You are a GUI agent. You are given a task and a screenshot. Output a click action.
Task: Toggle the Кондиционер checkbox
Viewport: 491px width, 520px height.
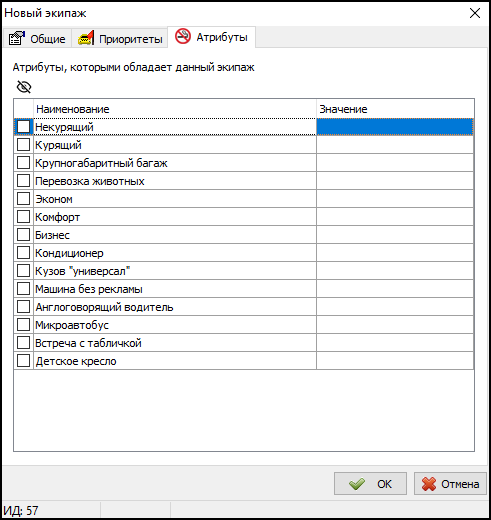coord(23,253)
